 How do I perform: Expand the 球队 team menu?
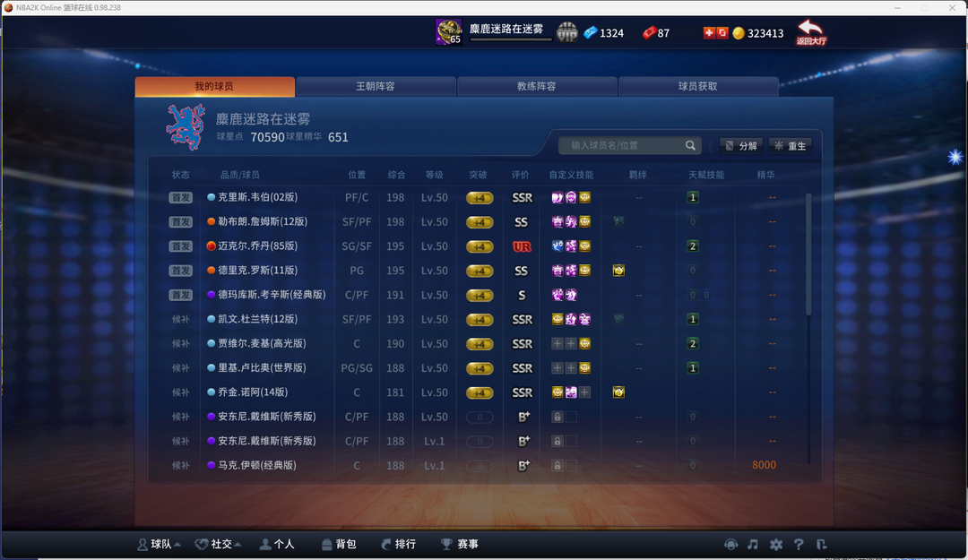(x=160, y=544)
